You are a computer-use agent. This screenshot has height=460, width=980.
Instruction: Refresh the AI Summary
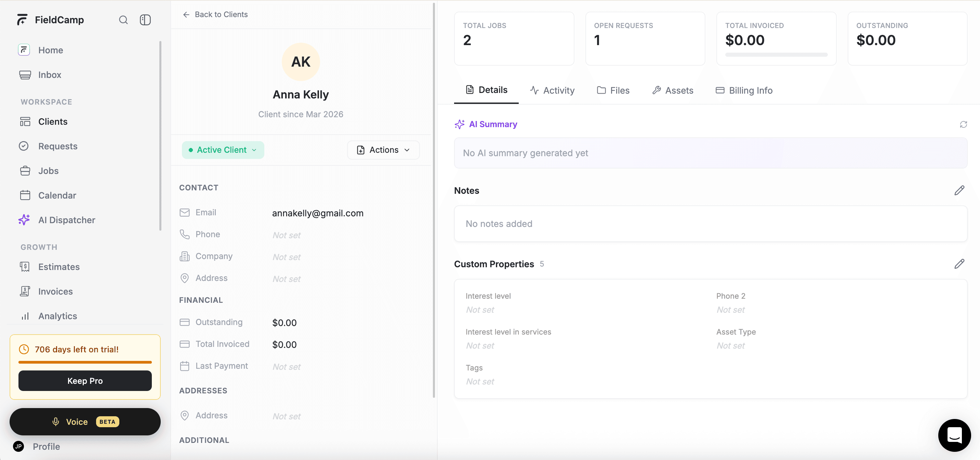963,124
